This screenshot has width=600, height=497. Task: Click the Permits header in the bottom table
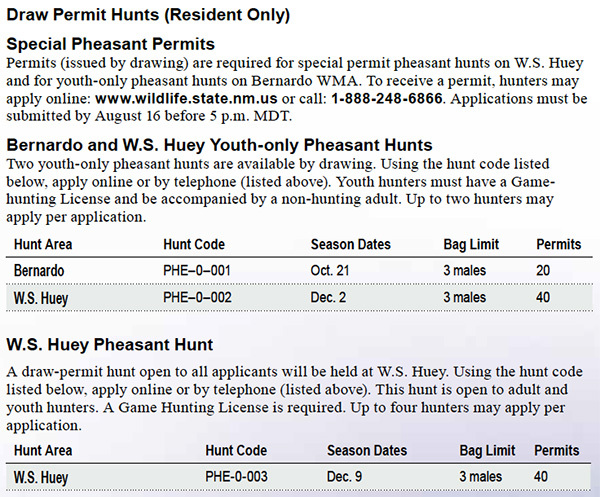pos(557,451)
